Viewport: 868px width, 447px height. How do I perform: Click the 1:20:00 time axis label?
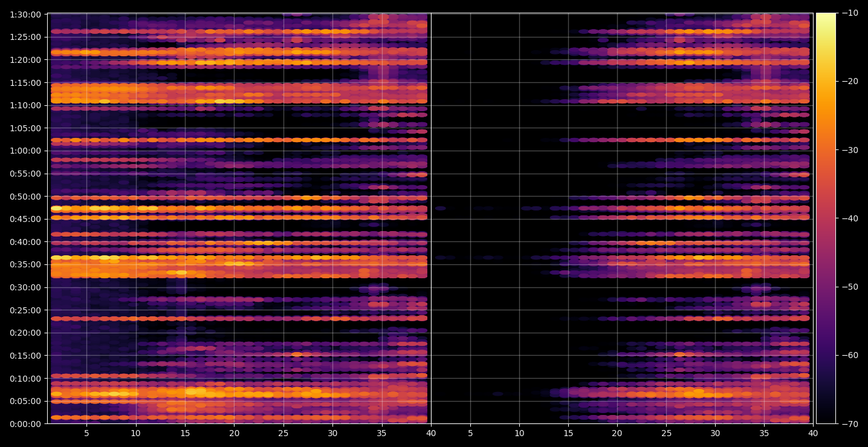25,60
